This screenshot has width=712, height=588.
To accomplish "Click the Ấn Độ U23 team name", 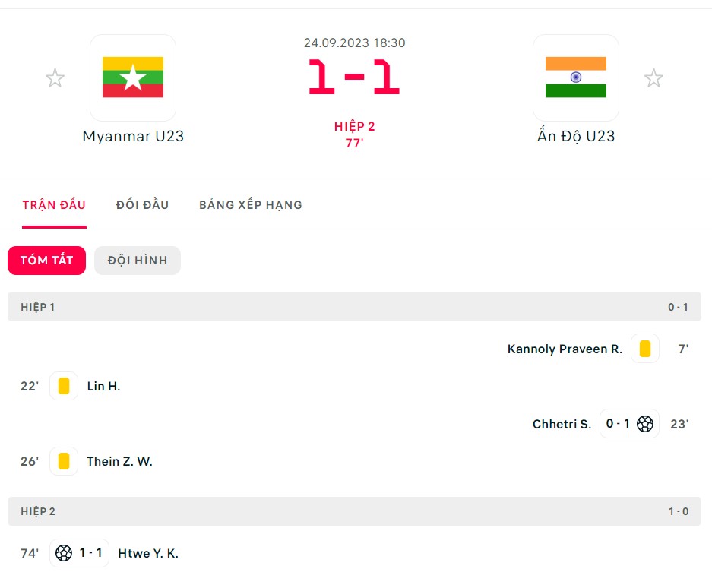I will pos(576,136).
